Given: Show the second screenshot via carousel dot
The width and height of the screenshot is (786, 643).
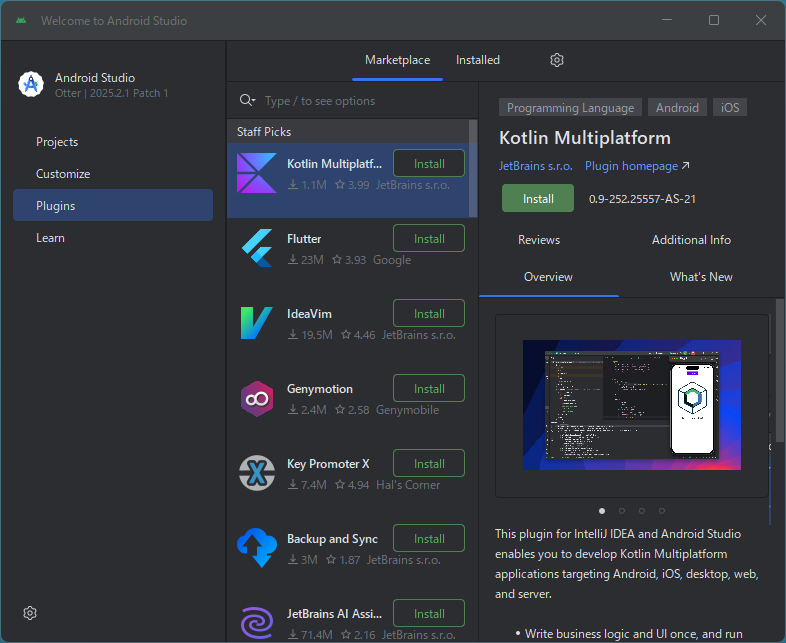Looking at the screenshot, I should pyautogui.click(x=622, y=511).
